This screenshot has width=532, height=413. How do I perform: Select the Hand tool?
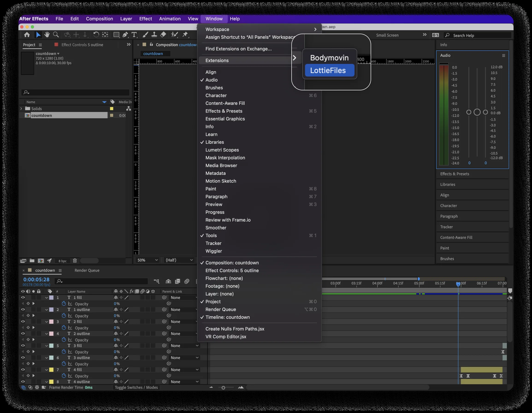pos(47,35)
